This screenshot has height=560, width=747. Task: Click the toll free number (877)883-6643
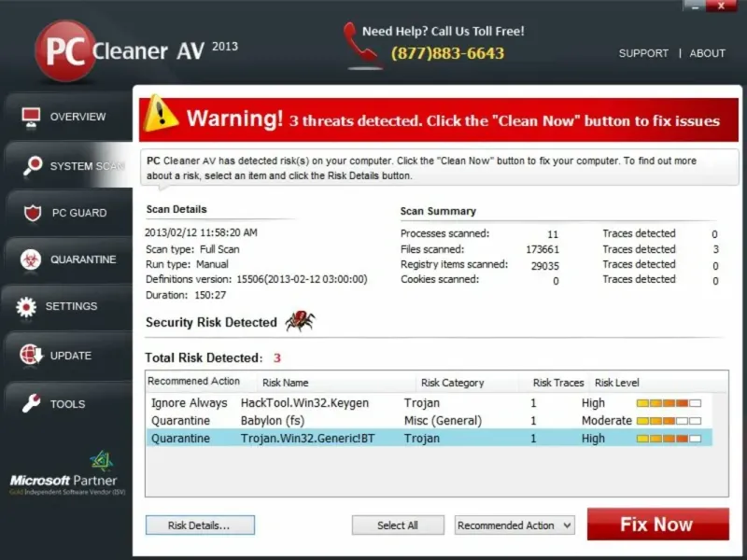[447, 53]
